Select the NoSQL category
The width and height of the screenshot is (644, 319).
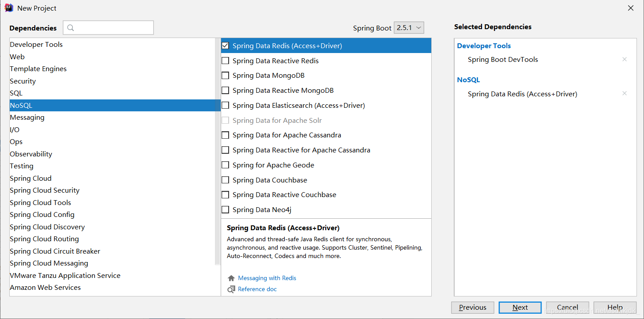pos(115,105)
